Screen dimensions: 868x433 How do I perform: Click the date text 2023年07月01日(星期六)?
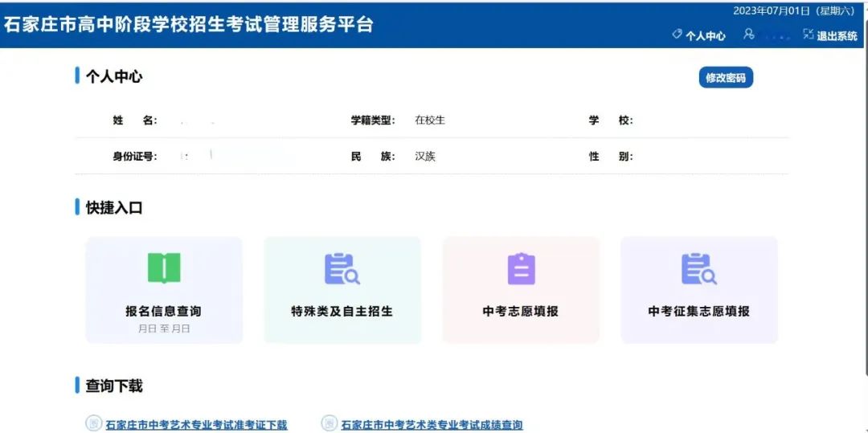pyautogui.click(x=796, y=11)
